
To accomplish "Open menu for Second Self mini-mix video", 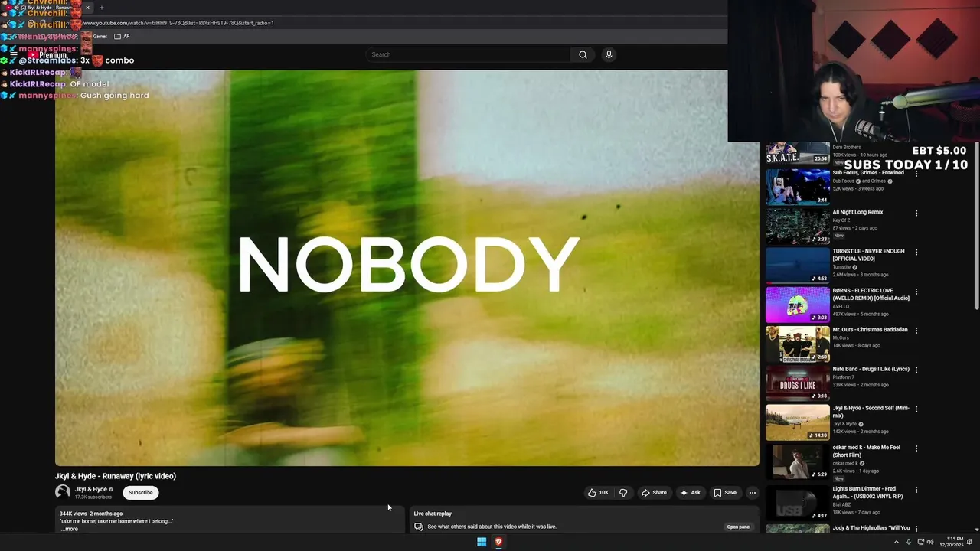I will 916,409.
